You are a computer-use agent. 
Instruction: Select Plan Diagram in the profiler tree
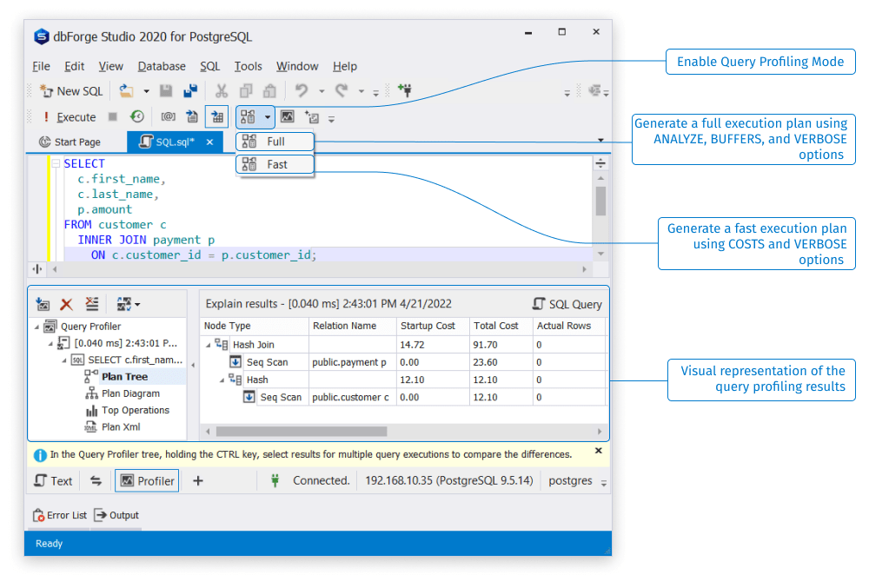tap(131, 393)
